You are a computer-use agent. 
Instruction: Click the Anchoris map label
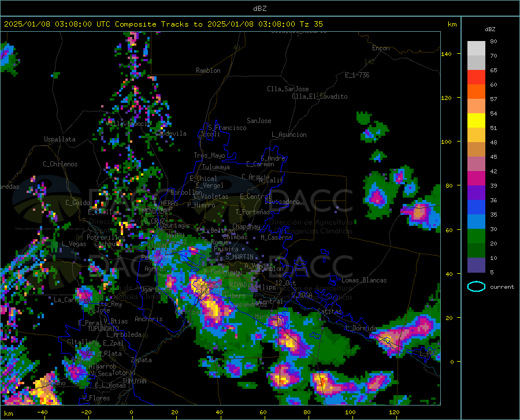coord(148,319)
